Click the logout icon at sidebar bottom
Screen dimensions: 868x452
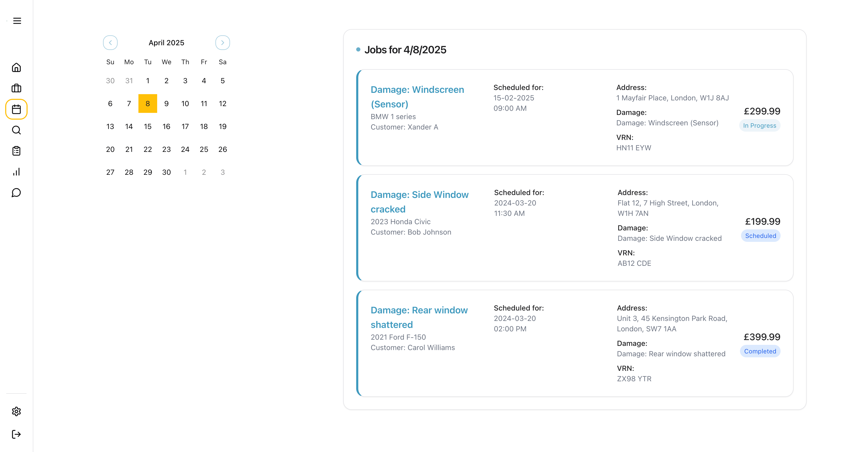(16, 434)
